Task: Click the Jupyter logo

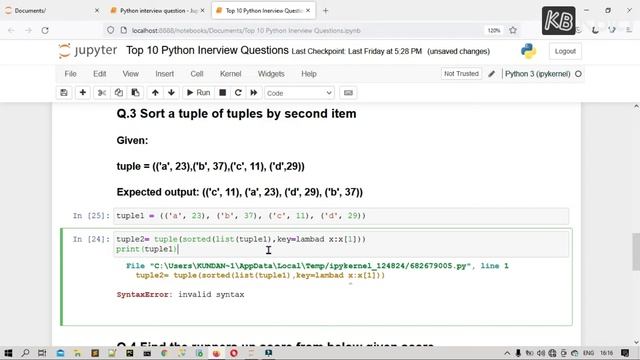Action: click(88, 51)
